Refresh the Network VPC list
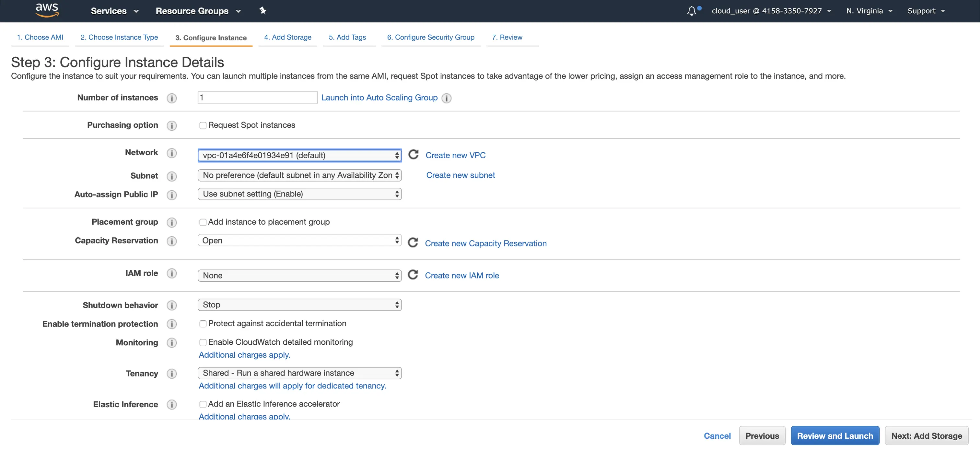Screen dimensions: 980x451 click(x=413, y=155)
